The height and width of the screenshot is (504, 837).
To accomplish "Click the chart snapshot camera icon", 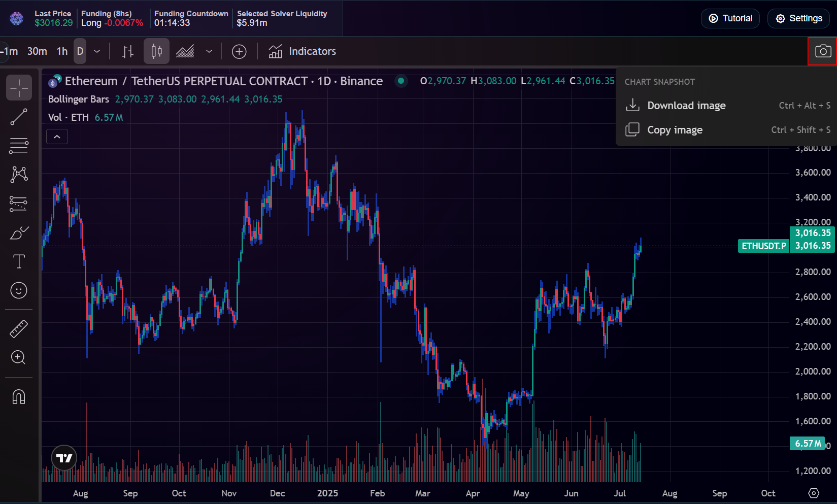I will point(822,51).
